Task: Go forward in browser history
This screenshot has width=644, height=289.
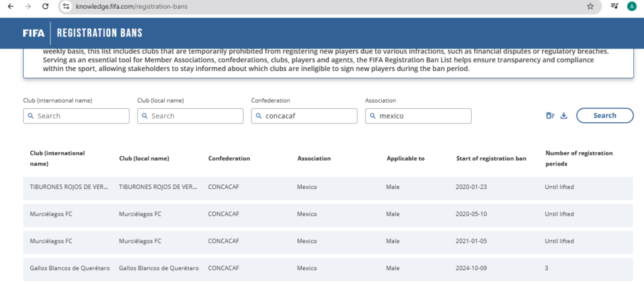Action: 28,6
